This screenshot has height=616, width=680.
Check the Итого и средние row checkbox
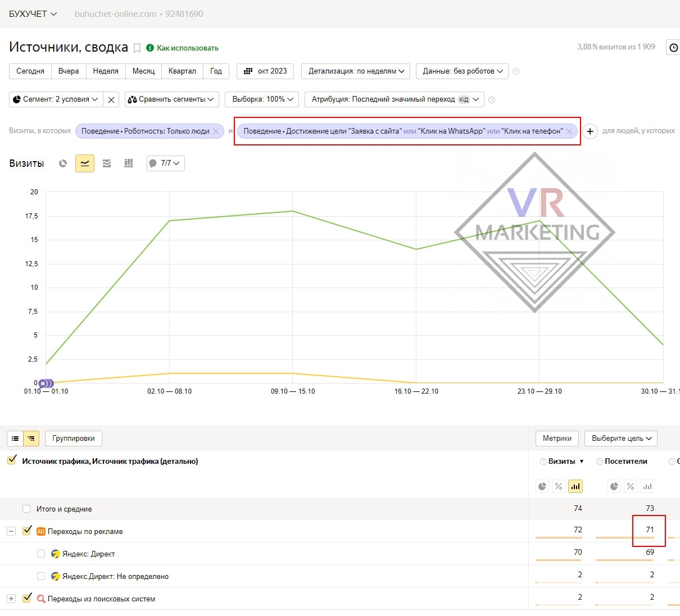click(x=26, y=509)
